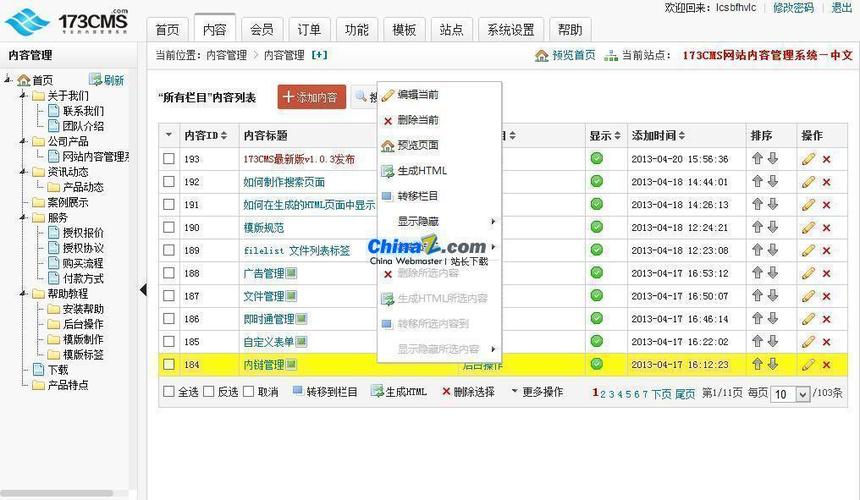Viewport: 860px width, 500px height.
Task: Collapse the left sidebar with the black arrow handle
Action: [143, 290]
